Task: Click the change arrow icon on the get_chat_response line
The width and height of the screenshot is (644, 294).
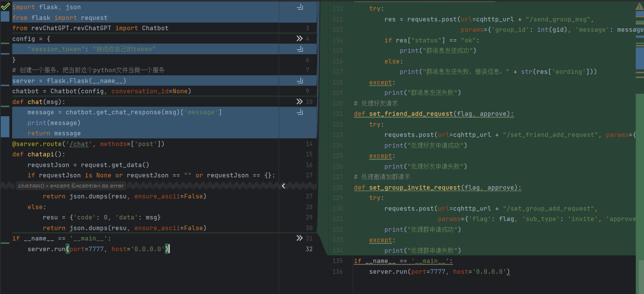Action: [x=300, y=112]
